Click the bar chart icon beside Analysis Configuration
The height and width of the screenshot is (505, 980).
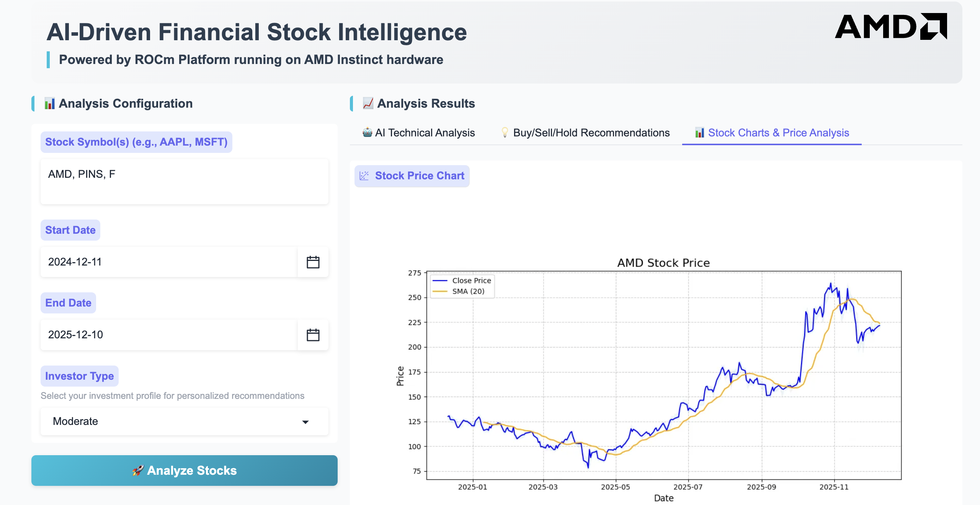(x=49, y=103)
